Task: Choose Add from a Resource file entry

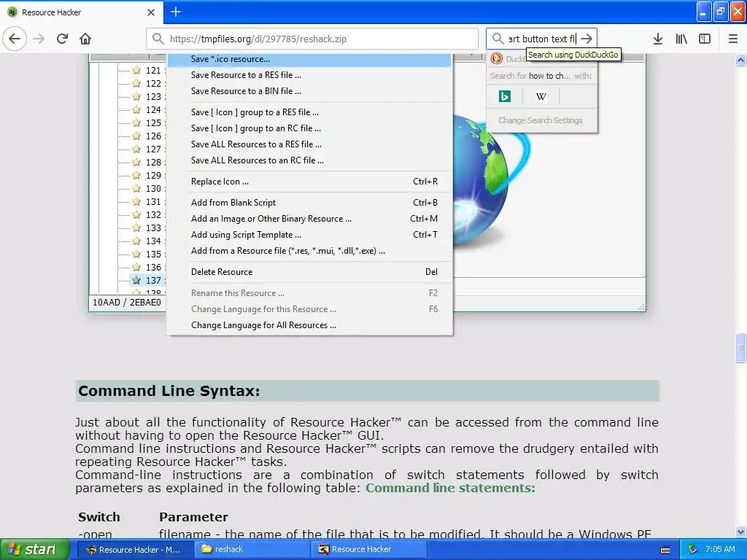Action: 309,251
